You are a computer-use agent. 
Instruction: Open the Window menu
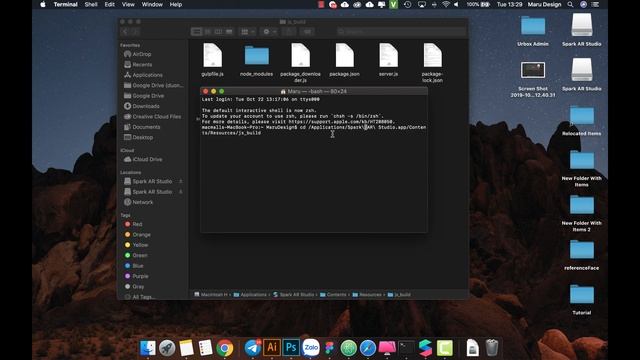click(152, 4)
